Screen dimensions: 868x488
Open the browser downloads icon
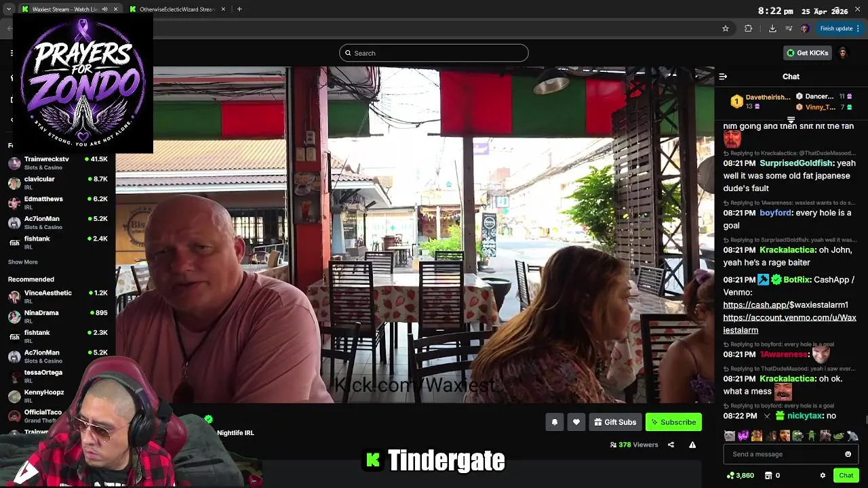(772, 28)
